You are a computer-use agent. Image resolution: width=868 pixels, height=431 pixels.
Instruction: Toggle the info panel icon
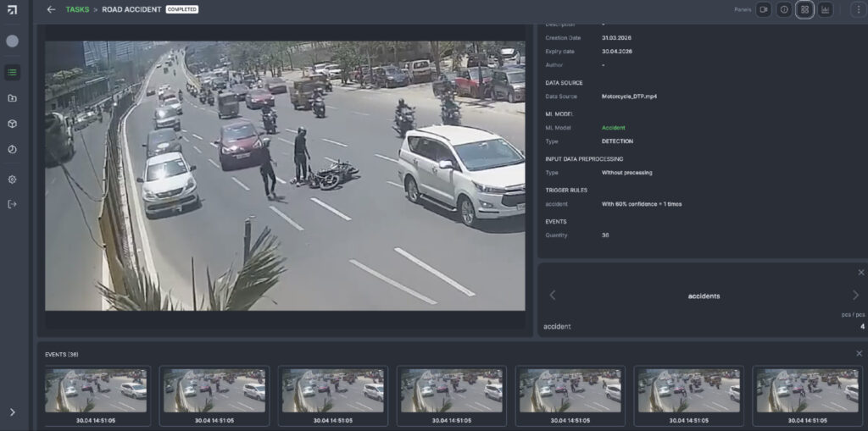[x=784, y=9]
